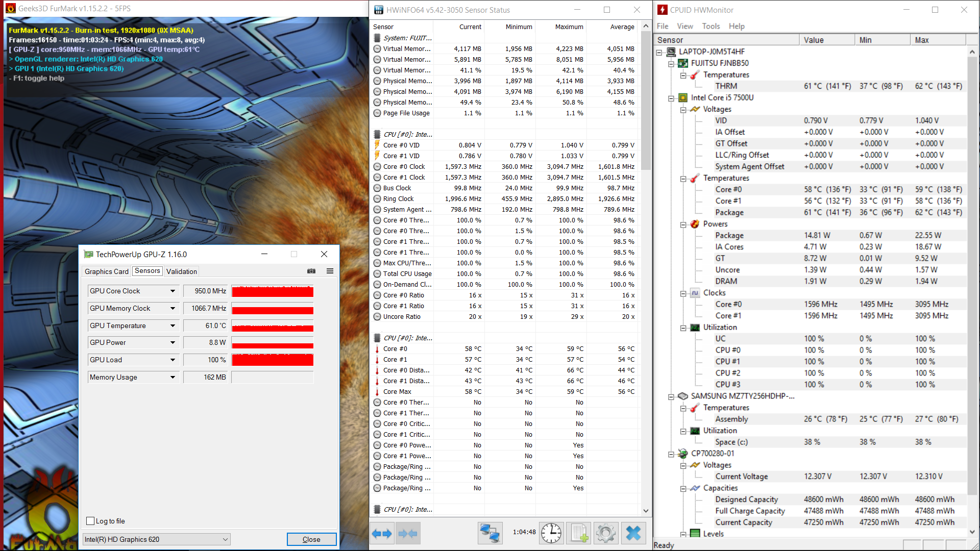
Task: Select Sensors tab in GPU-Z
Action: pyautogui.click(x=148, y=271)
